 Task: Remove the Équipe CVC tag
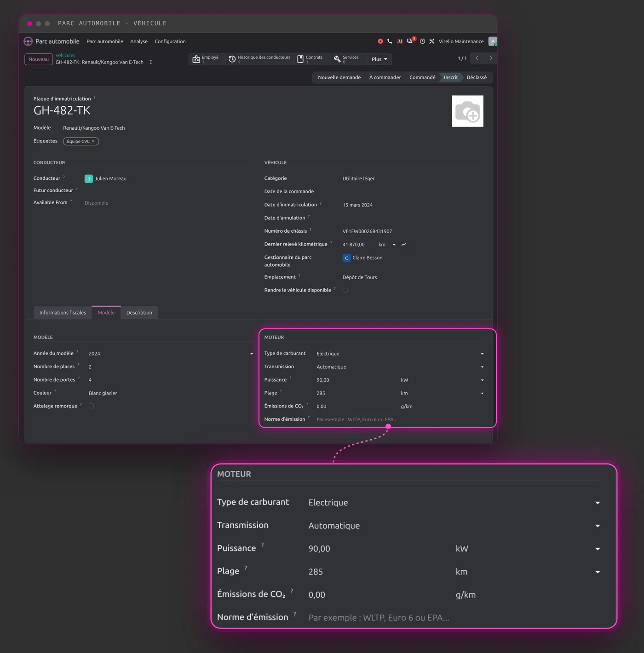[93, 141]
